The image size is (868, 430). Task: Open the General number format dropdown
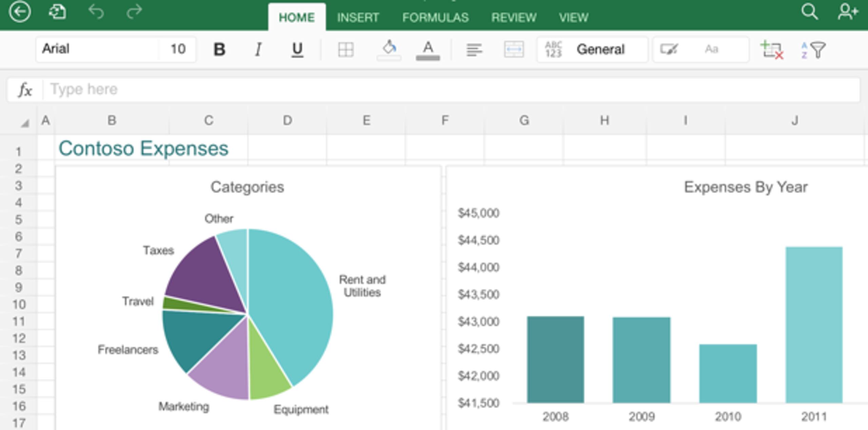pyautogui.click(x=592, y=50)
